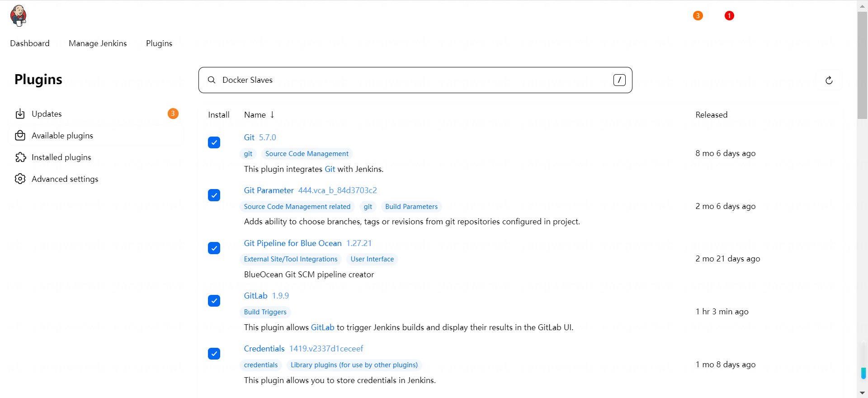Screen dimensions: 868x398
Task: Click the "1 hr 3 min ago" release date
Action: [x=722, y=312]
